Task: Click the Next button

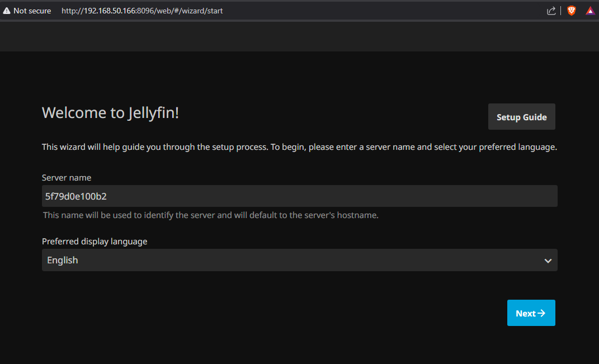Action: pos(531,313)
